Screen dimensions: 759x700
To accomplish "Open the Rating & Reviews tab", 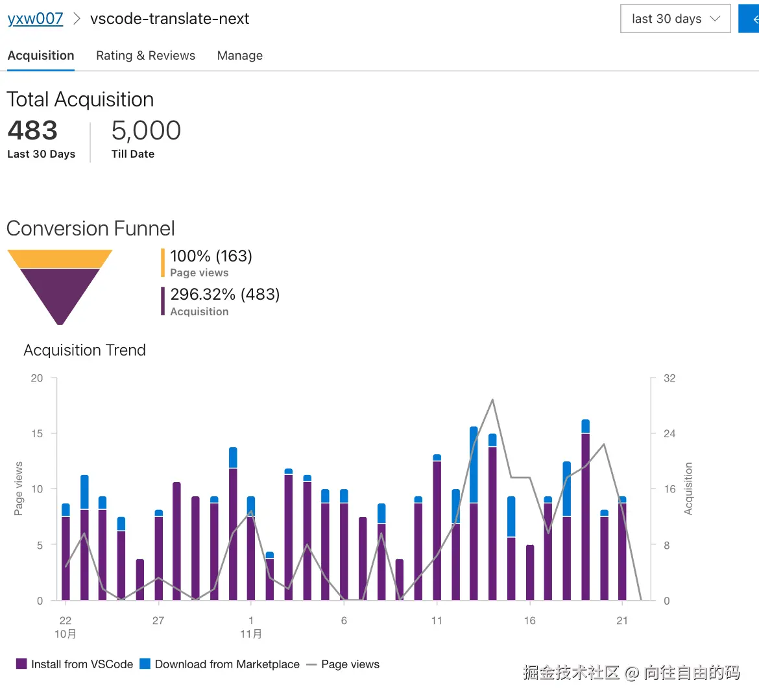I will (x=145, y=56).
